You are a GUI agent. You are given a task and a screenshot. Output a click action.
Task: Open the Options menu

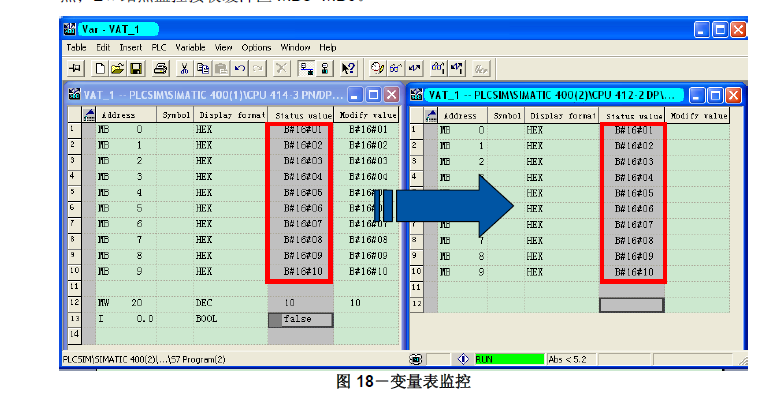click(256, 47)
